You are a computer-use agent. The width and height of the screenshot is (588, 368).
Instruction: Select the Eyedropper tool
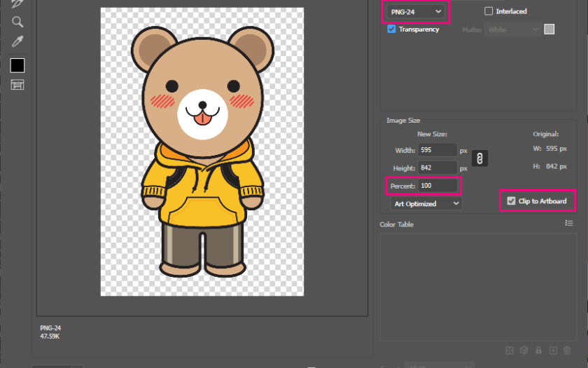tap(17, 42)
